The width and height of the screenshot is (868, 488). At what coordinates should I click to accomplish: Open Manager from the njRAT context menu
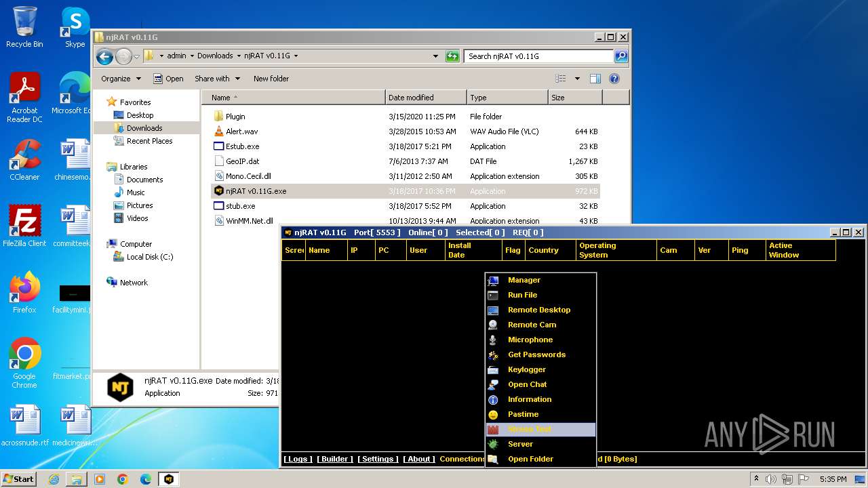coord(540,280)
